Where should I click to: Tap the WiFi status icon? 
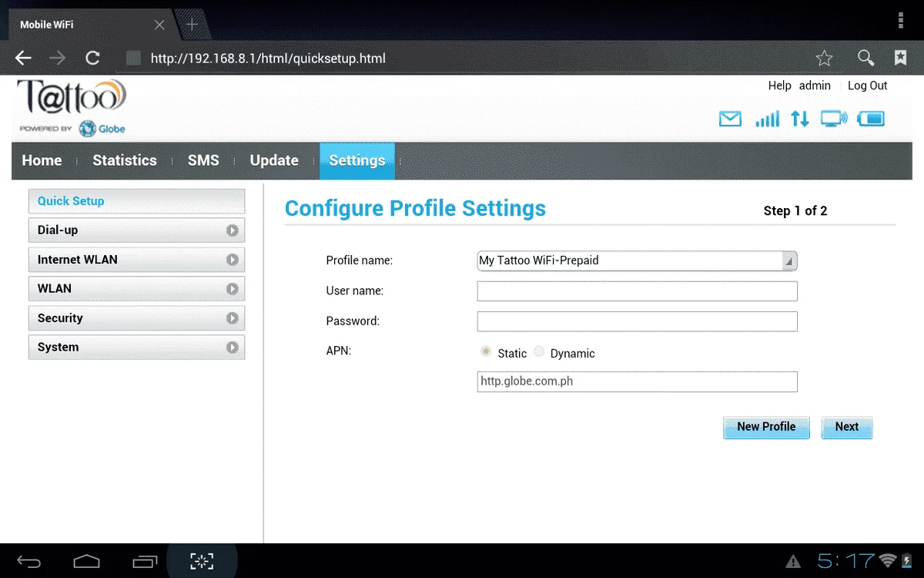[x=889, y=561]
